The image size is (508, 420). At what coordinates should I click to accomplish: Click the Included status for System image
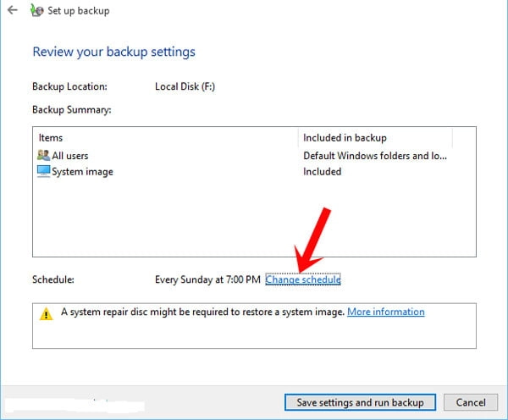[x=323, y=171]
